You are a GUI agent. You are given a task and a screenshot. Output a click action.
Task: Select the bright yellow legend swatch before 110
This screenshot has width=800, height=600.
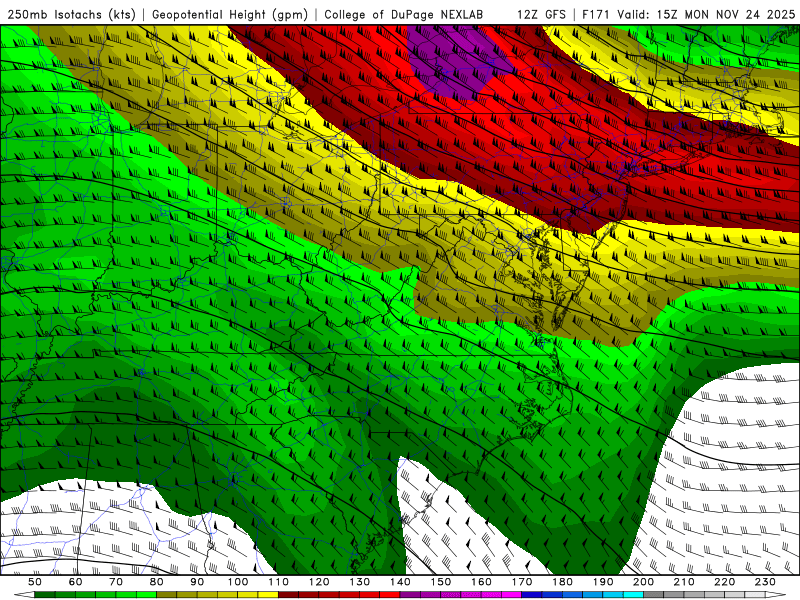[268, 595]
